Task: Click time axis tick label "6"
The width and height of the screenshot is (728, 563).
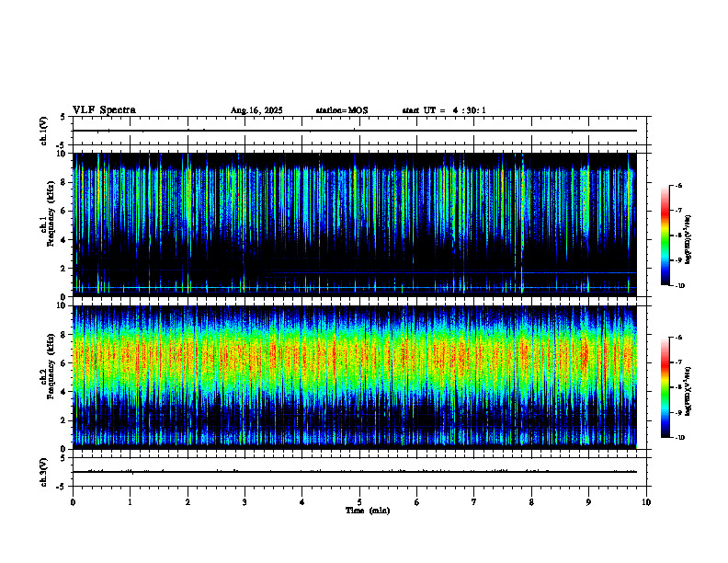Action: point(417,502)
